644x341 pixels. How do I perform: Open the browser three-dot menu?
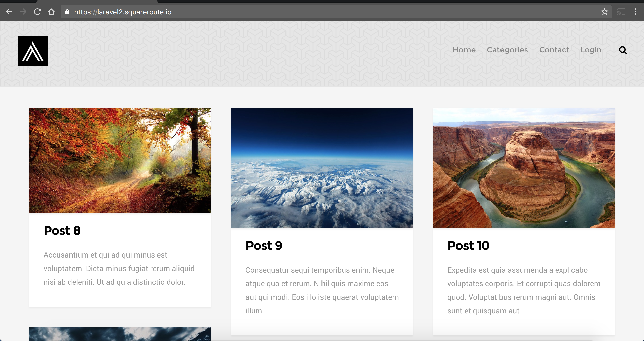pos(635,12)
